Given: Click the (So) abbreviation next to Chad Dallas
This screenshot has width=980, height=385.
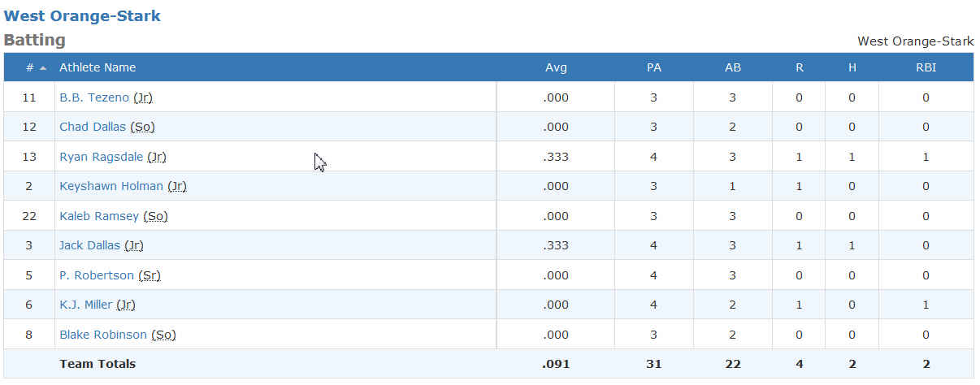Looking at the screenshot, I should [x=142, y=127].
